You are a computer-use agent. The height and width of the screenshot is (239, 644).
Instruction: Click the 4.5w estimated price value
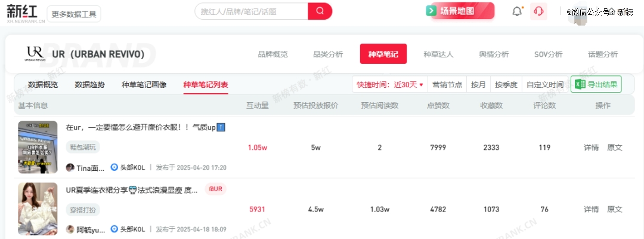[x=316, y=209]
